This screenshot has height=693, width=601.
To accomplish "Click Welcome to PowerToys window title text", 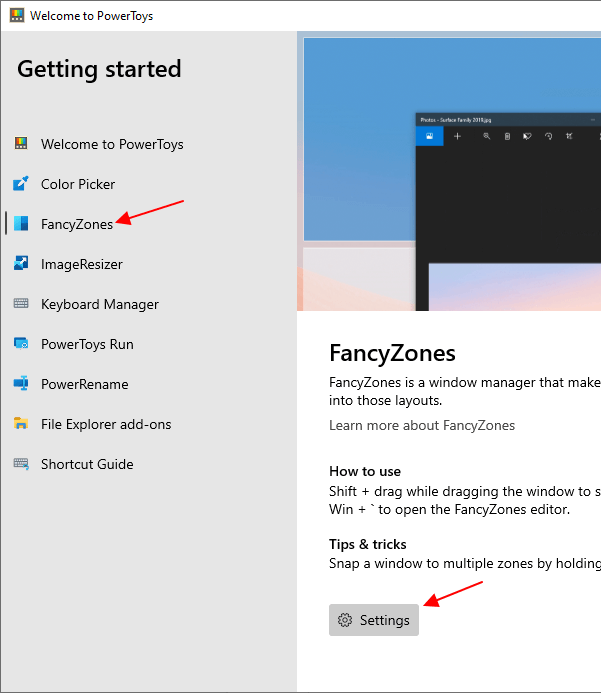I will point(91,16).
